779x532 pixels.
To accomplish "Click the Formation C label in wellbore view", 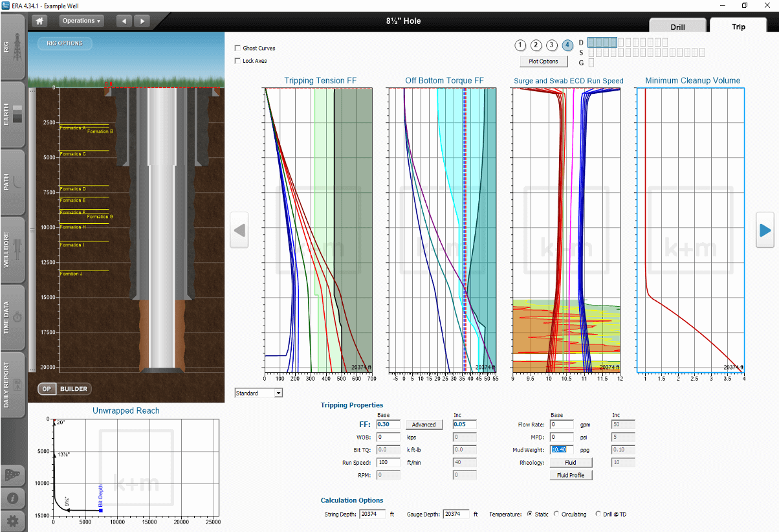I will tap(72, 154).
